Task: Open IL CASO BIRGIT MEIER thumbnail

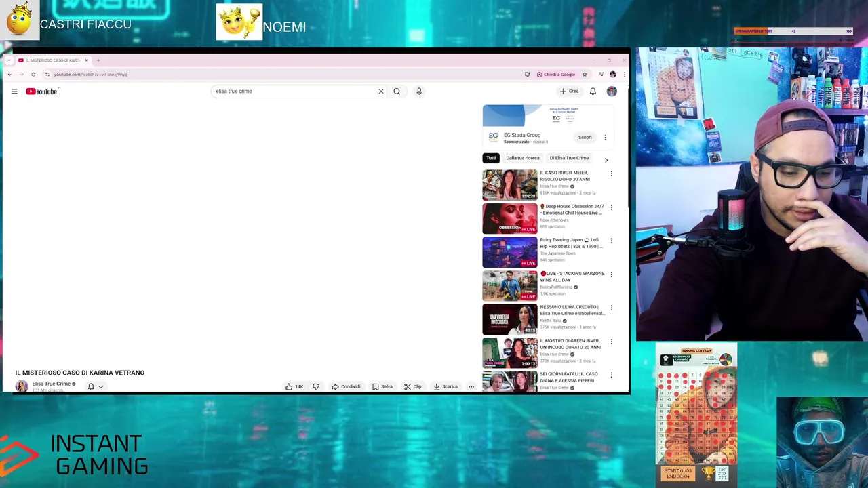Action: coord(509,185)
